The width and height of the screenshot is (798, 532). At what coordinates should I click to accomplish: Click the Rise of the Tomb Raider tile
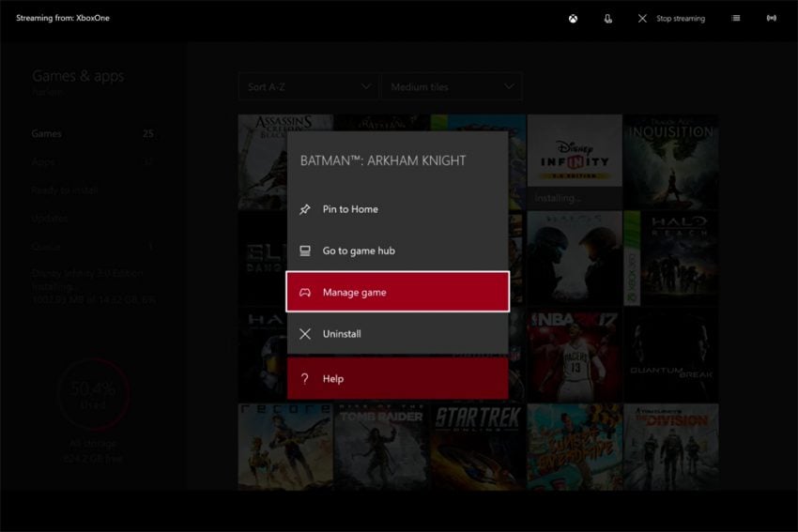coord(382,447)
